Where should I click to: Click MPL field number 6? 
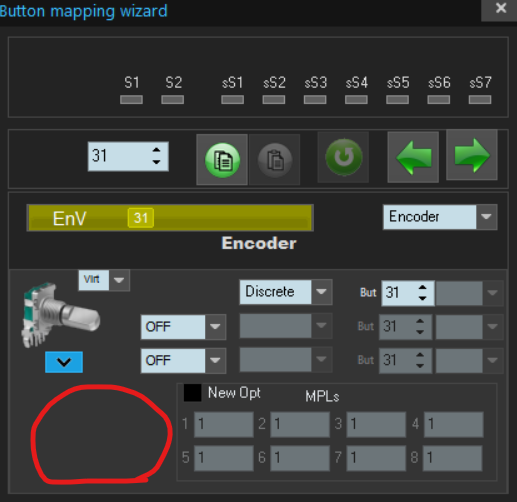tap(300, 458)
